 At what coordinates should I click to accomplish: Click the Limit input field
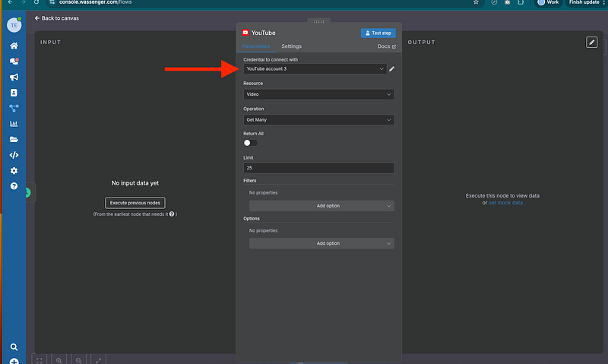[318, 168]
